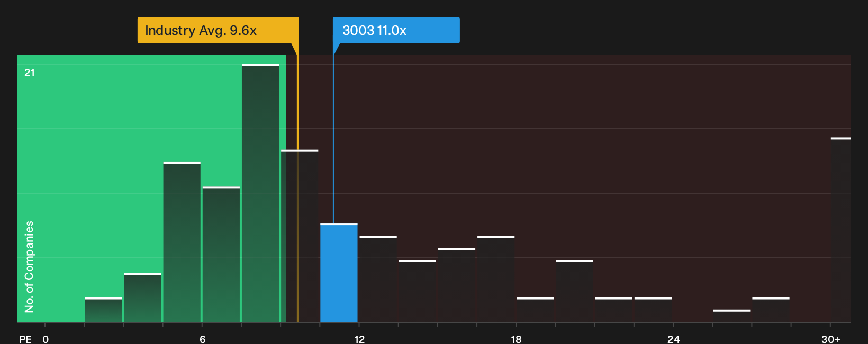The image size is (868, 344).
Task: Click the Industry Avg. 9.6x label
Action: pos(218,30)
